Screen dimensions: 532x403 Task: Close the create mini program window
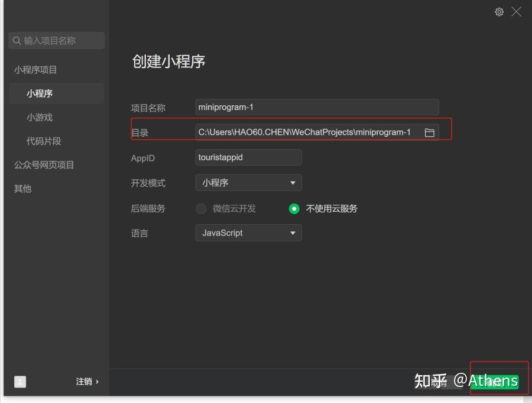tap(516, 12)
